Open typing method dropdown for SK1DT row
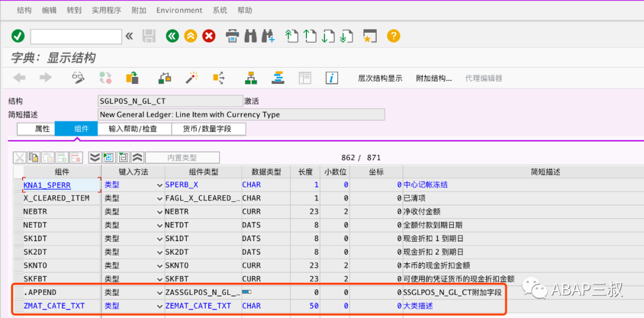Viewport: 644px width, 318px height. click(x=160, y=239)
